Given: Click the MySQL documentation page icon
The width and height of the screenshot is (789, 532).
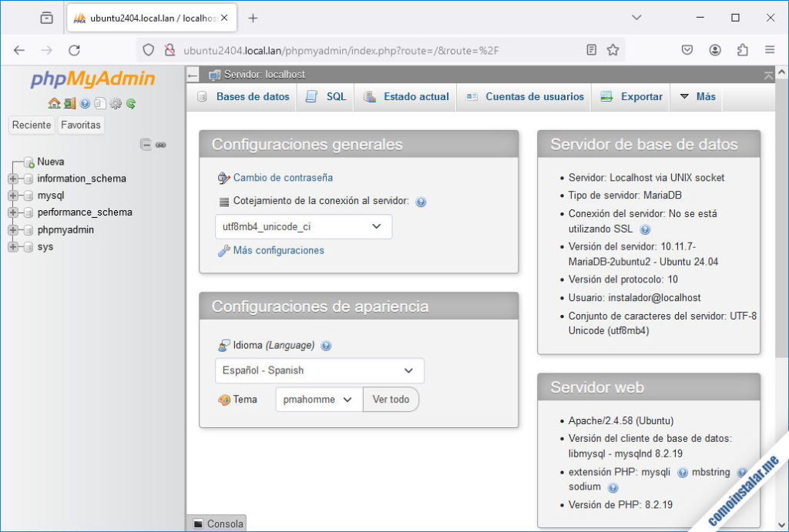Looking at the screenshot, I should click(x=100, y=103).
